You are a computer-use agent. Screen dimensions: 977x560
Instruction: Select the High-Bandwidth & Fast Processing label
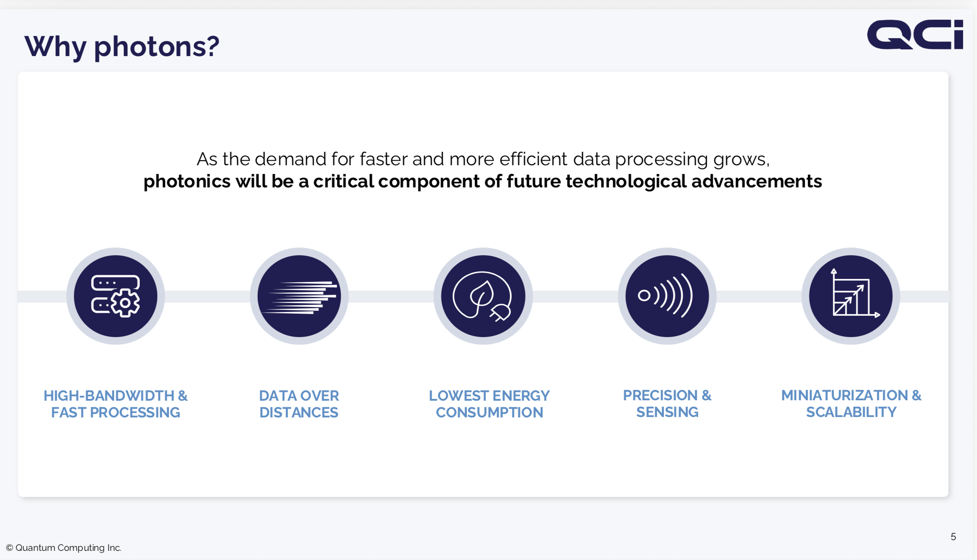[115, 404]
